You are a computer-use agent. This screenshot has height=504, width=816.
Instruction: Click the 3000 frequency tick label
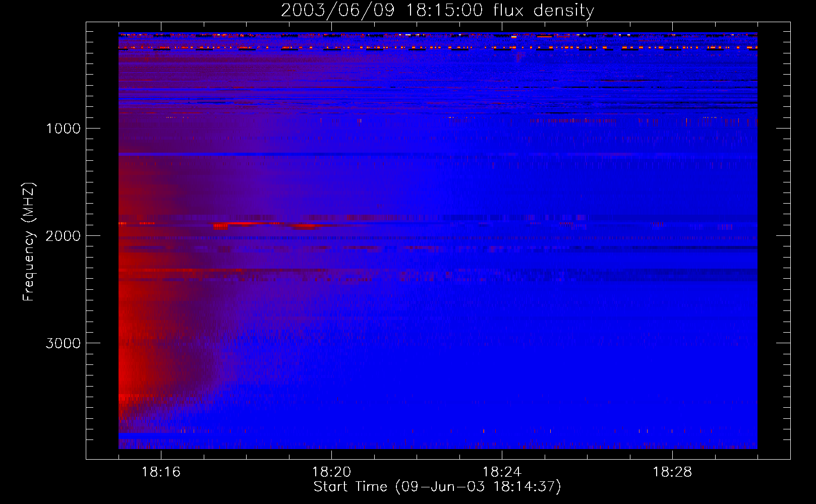pos(63,343)
